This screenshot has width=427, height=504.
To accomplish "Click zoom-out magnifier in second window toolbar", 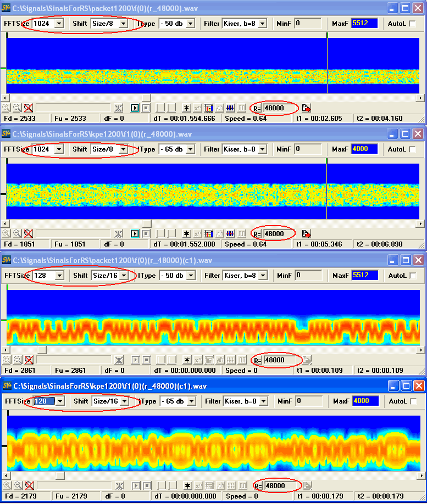I will click(18, 234).
